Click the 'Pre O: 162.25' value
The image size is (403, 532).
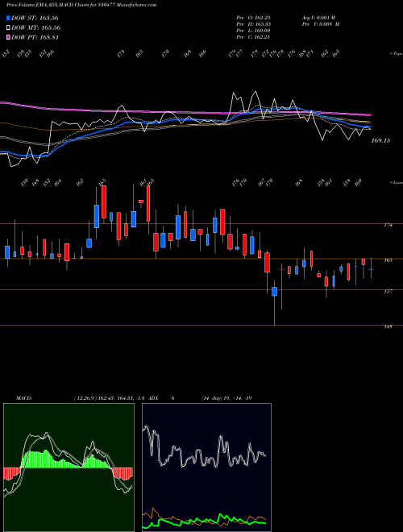pos(253,17)
